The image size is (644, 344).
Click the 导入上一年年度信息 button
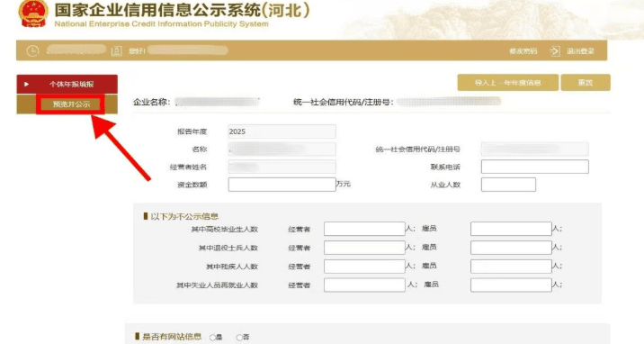click(x=507, y=83)
